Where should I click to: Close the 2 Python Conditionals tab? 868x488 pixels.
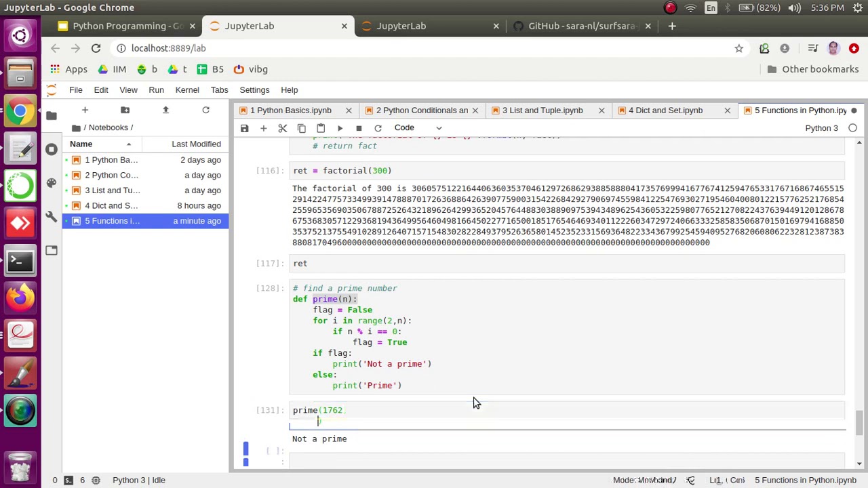[475, 110]
